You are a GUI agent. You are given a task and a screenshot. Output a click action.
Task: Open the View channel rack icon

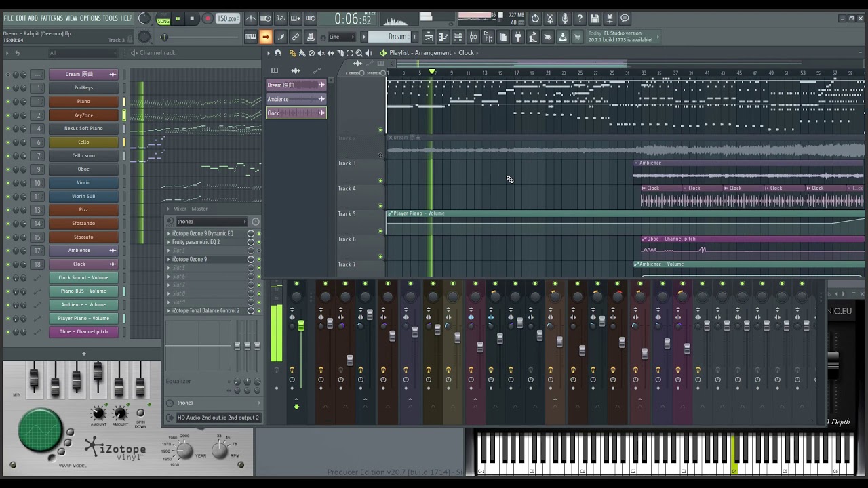pos(458,37)
